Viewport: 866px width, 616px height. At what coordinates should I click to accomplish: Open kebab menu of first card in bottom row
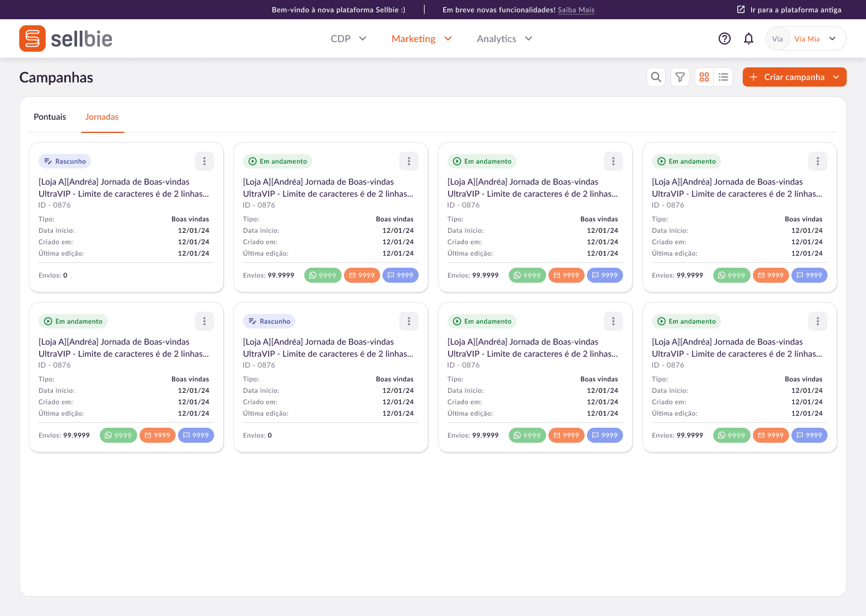[x=204, y=321]
